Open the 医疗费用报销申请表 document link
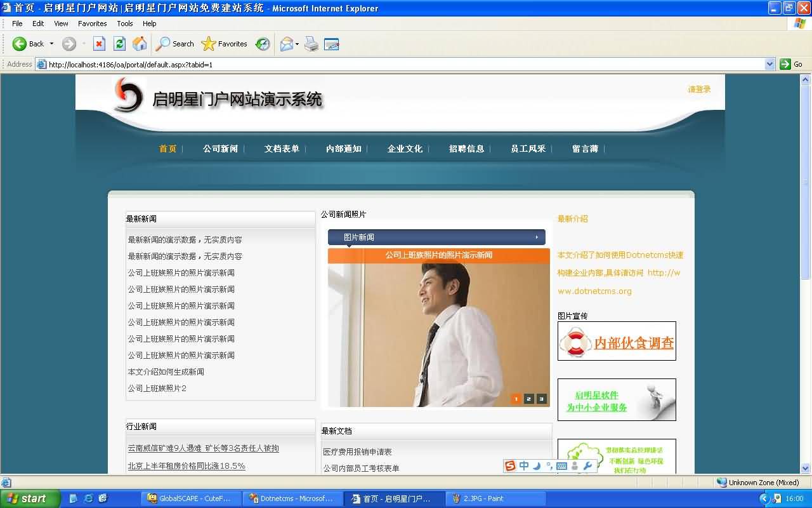 click(357, 452)
